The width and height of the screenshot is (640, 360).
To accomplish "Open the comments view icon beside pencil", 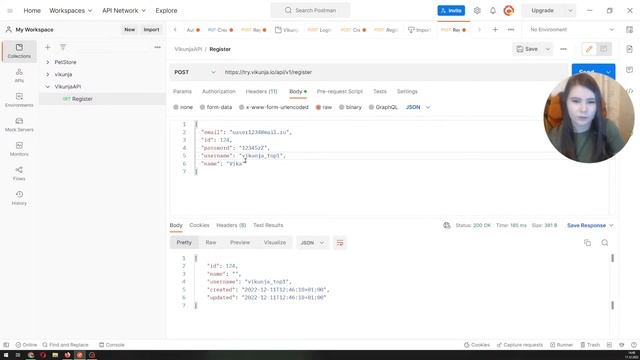I will pyautogui.click(x=604, y=49).
